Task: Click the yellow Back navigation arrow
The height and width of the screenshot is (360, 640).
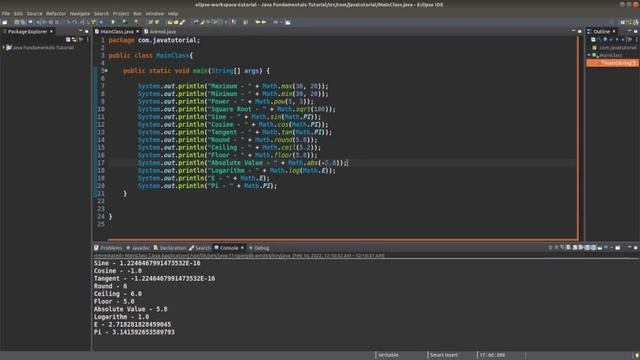Action: 258,22
